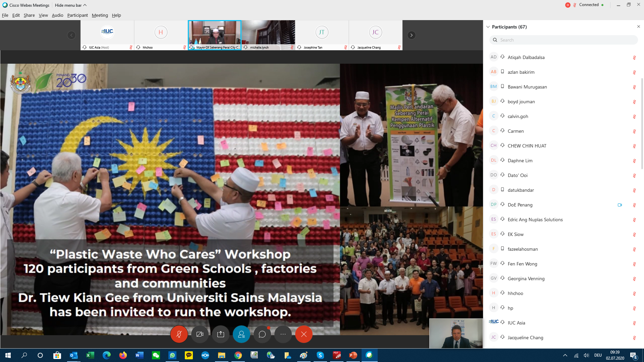Collapse the menu using Hide menu bar
This screenshot has width=644, height=362.
[70, 5]
